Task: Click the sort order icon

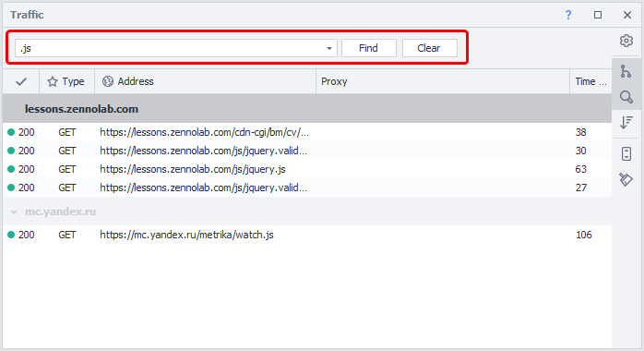Action: coord(626,122)
